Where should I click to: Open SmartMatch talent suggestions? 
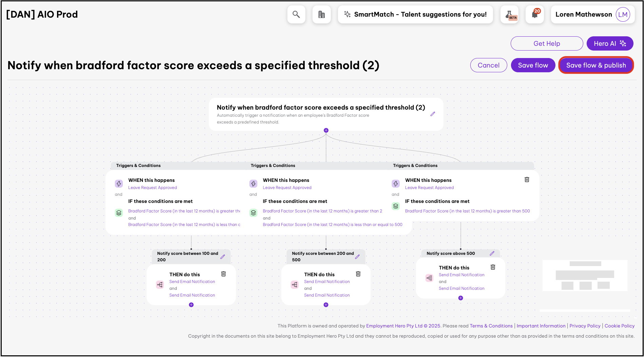(415, 15)
